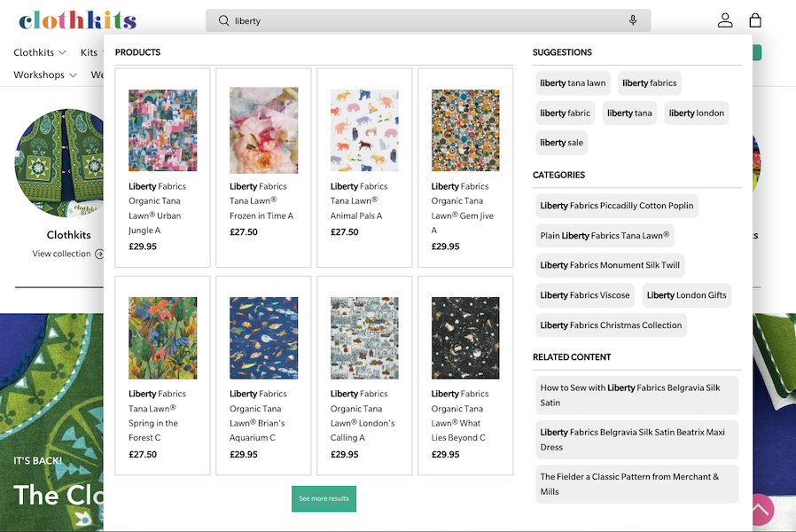The height and width of the screenshot is (532, 796).
Task: Open Plain Liberty Fabrics Tana Lawn category
Action: coord(605,236)
